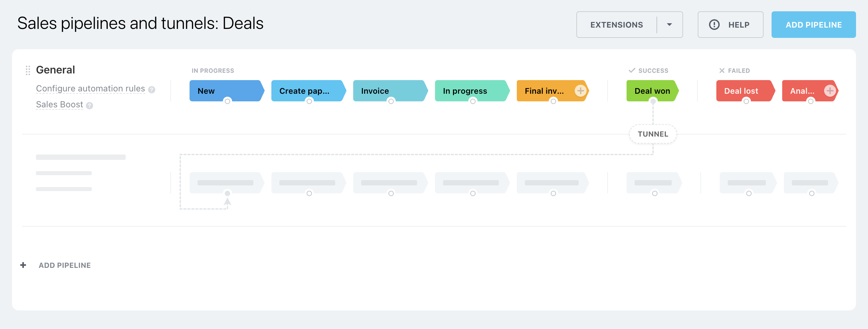Click the blue ADD PIPELINE button
868x329 pixels.
pyautogui.click(x=813, y=24)
